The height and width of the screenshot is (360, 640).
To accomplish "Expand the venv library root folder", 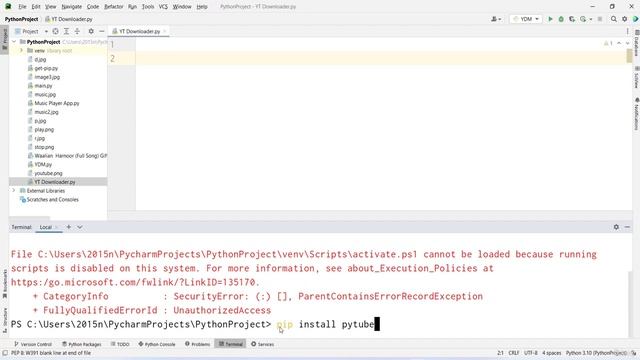I will (x=22, y=51).
